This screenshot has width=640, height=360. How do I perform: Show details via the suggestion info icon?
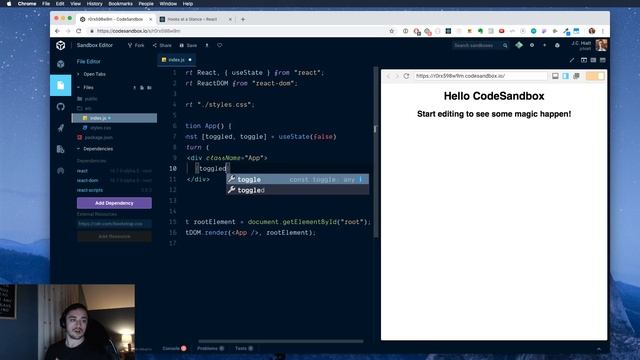(x=360, y=179)
